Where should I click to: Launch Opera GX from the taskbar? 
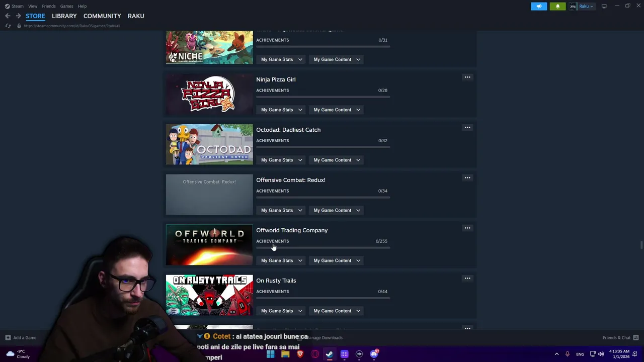point(315,354)
